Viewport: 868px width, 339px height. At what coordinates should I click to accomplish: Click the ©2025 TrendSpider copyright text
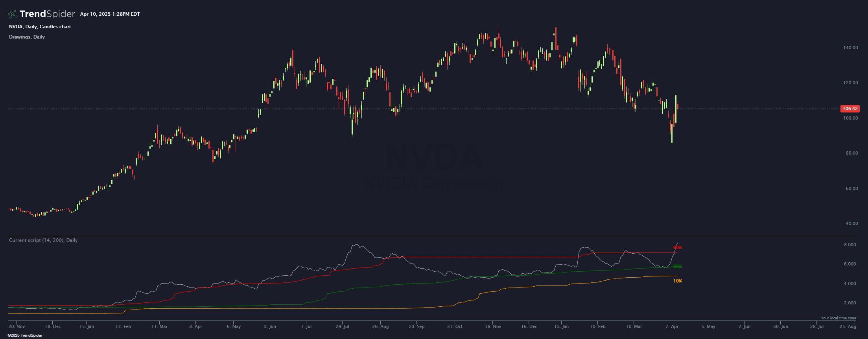[x=25, y=335]
